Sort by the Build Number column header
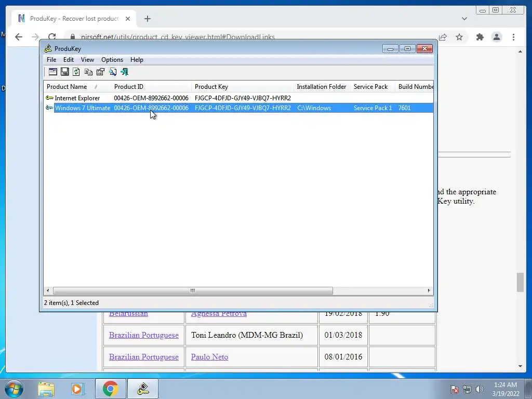This screenshot has height=399, width=532. pos(414,87)
